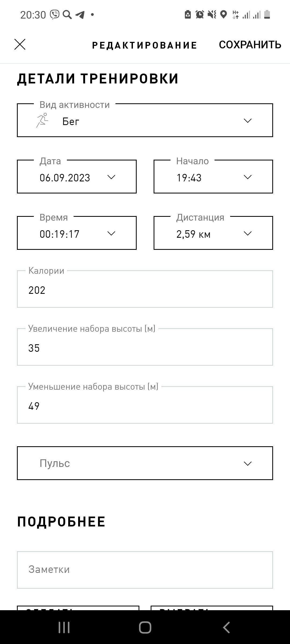
Task: Open the Дистанция field showing 2,59 км
Action: pos(213,233)
